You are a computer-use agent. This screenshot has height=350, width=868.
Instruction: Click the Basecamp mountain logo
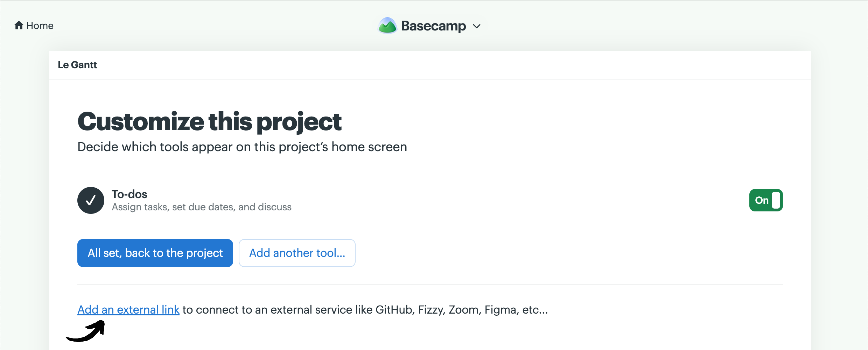(387, 26)
